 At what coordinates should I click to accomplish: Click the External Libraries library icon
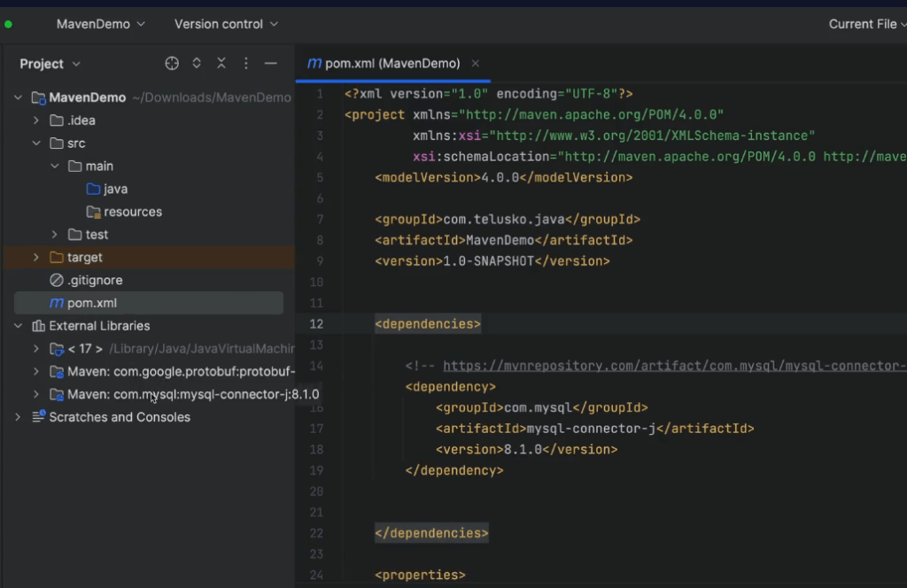[39, 326]
